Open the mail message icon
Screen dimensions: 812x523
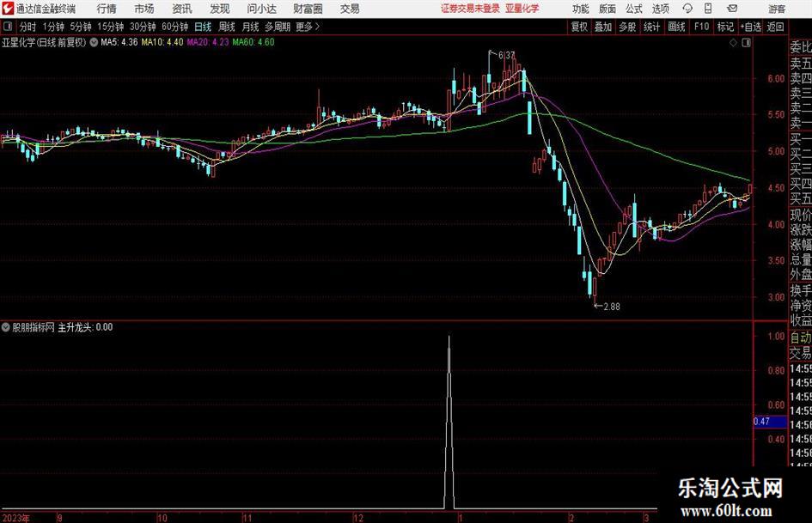click(x=732, y=9)
